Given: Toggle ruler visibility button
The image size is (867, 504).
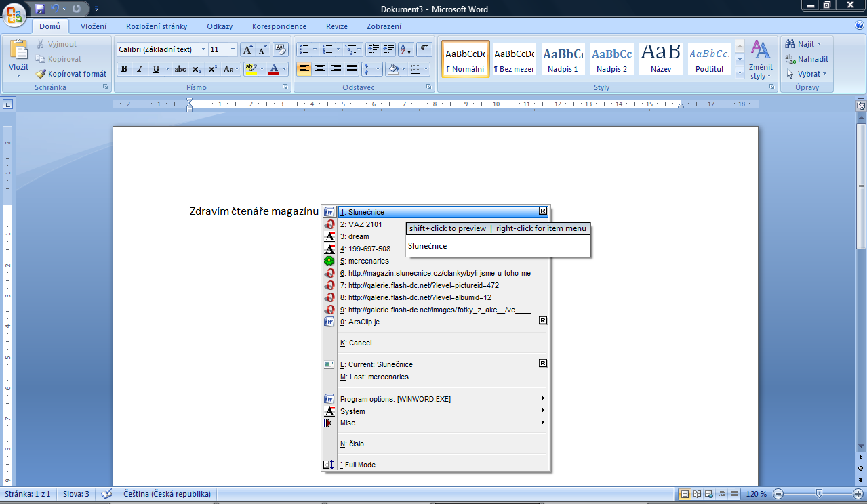Looking at the screenshot, I should click(x=861, y=104).
